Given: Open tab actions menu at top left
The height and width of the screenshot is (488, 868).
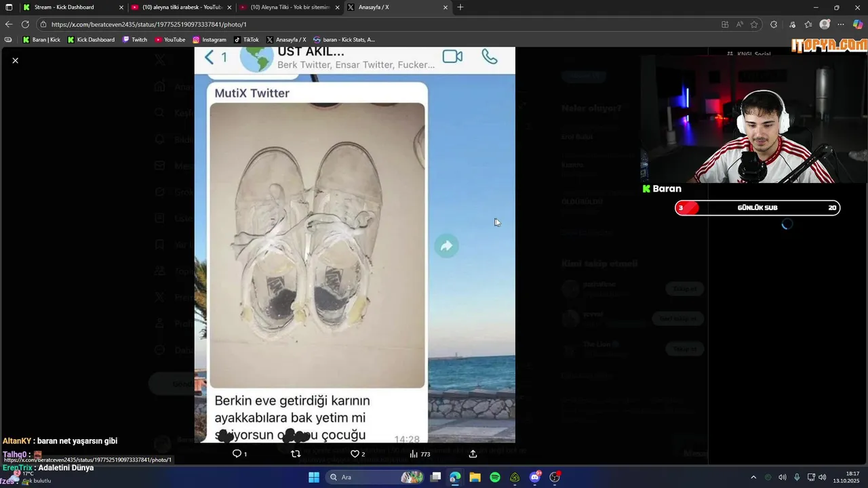Looking at the screenshot, I should [9, 7].
